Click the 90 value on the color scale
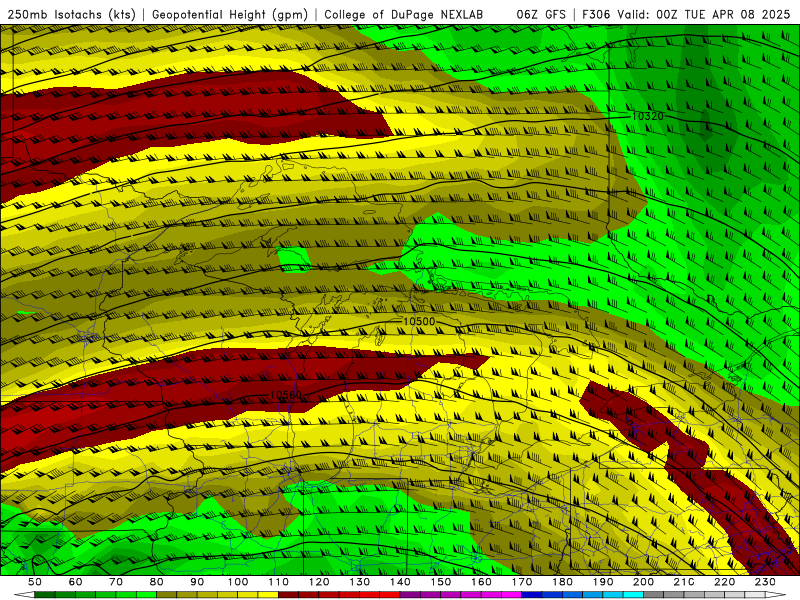The height and width of the screenshot is (600, 800). [x=197, y=582]
